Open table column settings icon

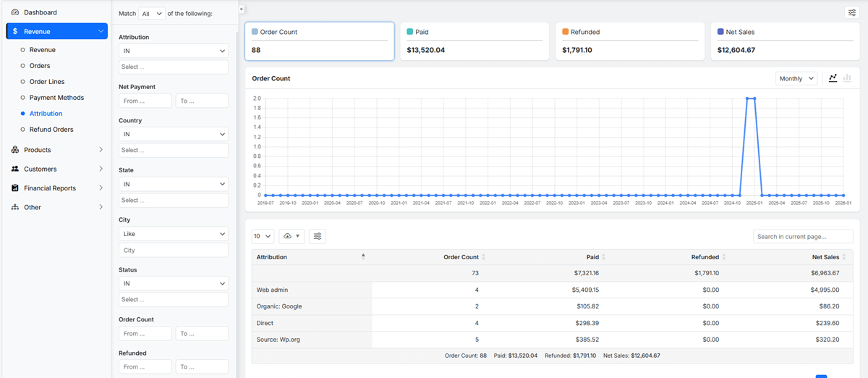click(x=318, y=236)
